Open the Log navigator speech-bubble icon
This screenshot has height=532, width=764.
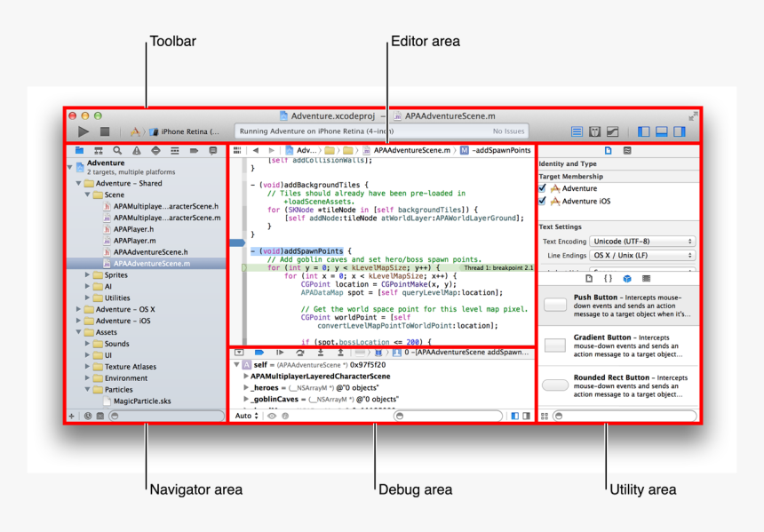click(213, 150)
